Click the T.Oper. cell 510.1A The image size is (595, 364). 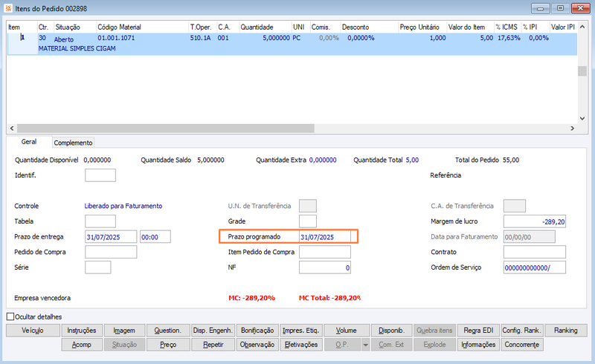tap(200, 38)
